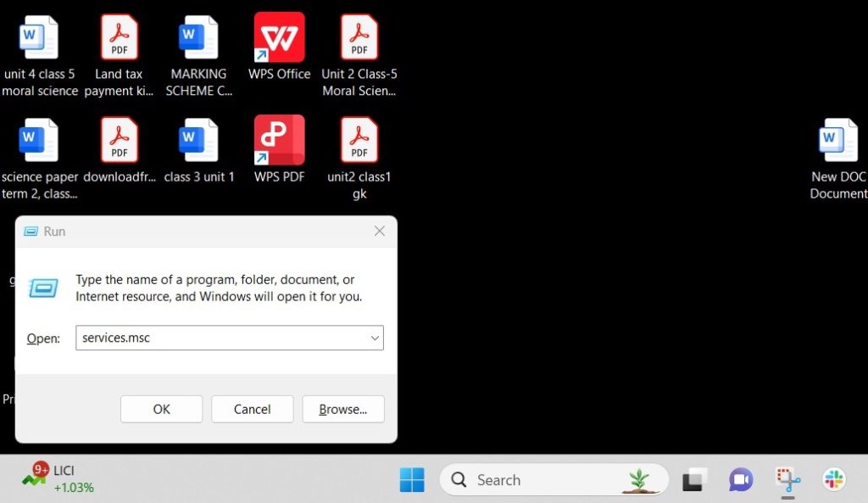Click the Browse button in the Run dialog
This screenshot has height=503, width=868.
pos(343,409)
